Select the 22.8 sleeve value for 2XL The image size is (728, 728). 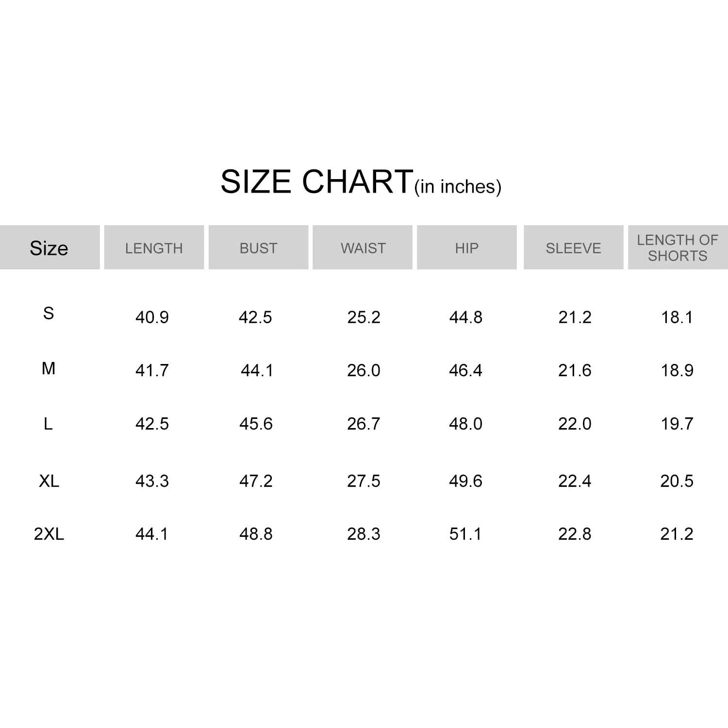point(575,534)
